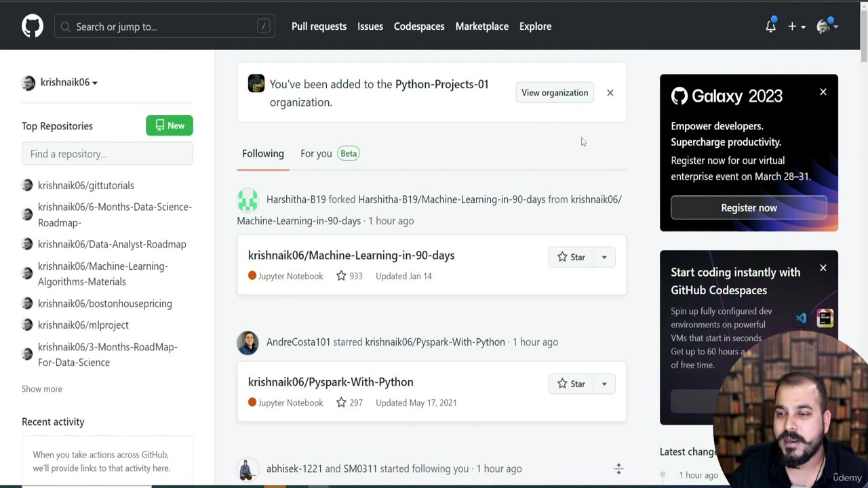Open the GitHub logo home link
Screen dimensions: 868x488
click(x=33, y=26)
